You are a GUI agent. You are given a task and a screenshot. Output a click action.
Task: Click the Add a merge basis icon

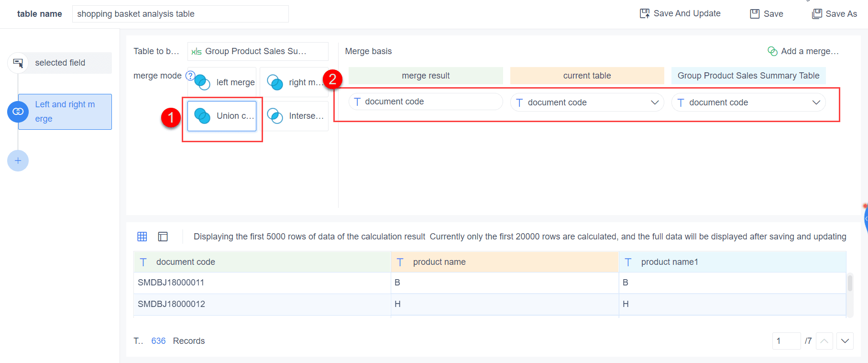772,51
